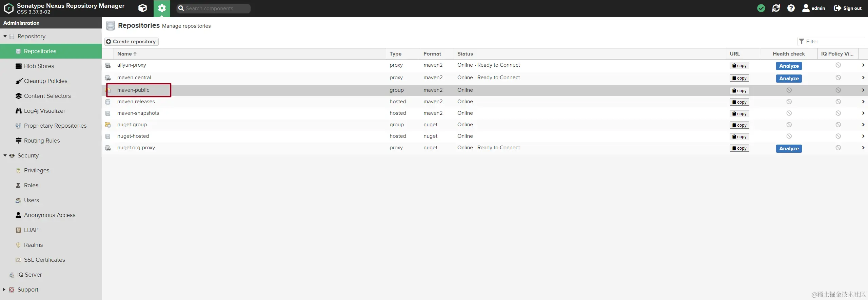868x300 pixels.
Task: Open maven-public details via row chevron
Action: [x=863, y=90]
